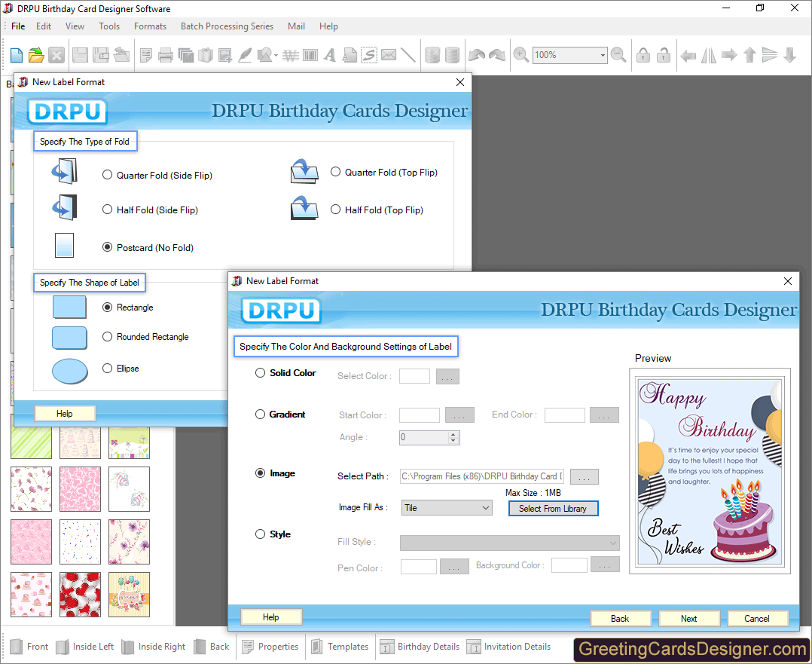The height and width of the screenshot is (664, 812).
Task: Select Half Fold (Side Flip) option
Action: pyautogui.click(x=107, y=210)
